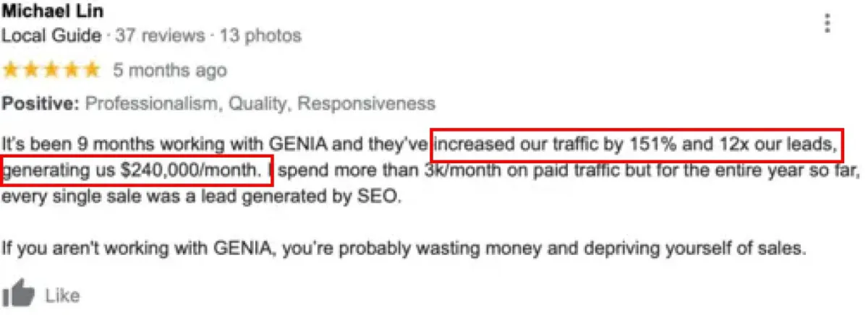The width and height of the screenshot is (868, 315).
Task: Click the fourth gold rating star
Action: point(71,70)
